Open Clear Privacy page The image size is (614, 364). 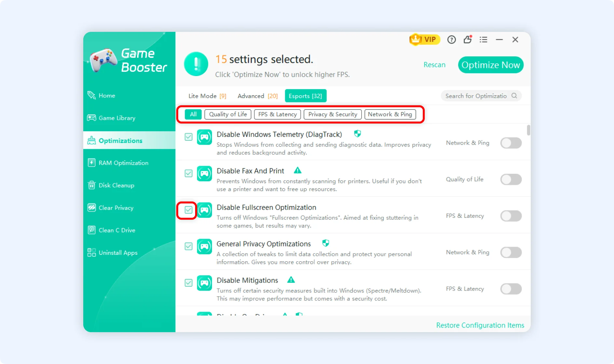click(x=129, y=208)
